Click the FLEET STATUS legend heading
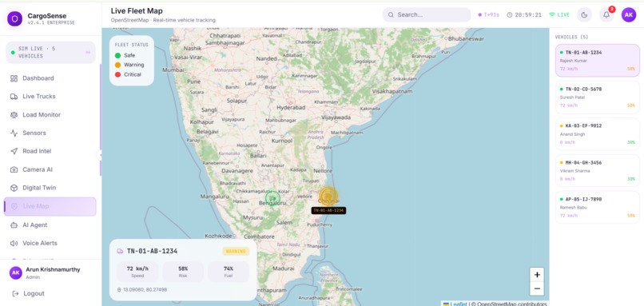Image resolution: width=644 pixels, height=306 pixels. [x=131, y=45]
